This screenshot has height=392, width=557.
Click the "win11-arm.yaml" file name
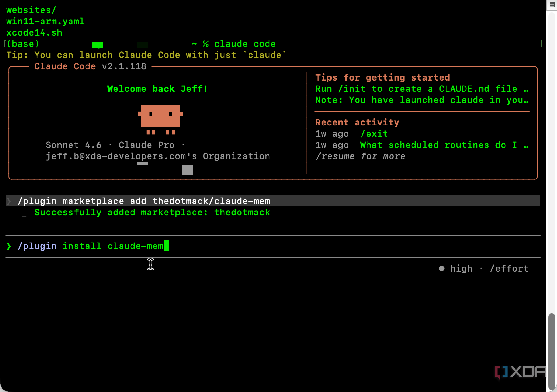[45, 22]
